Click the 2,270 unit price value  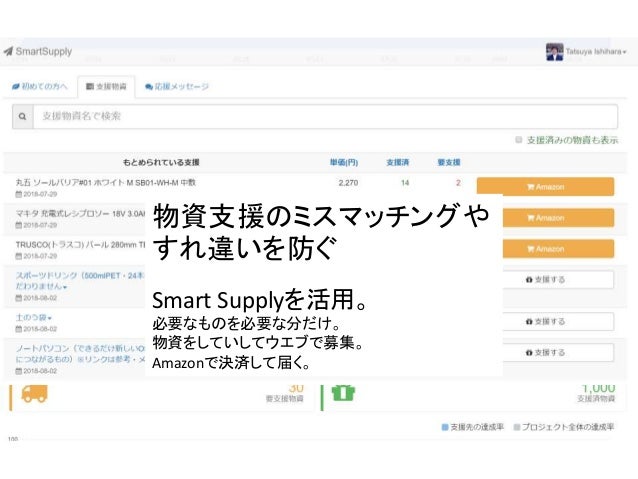(348, 183)
